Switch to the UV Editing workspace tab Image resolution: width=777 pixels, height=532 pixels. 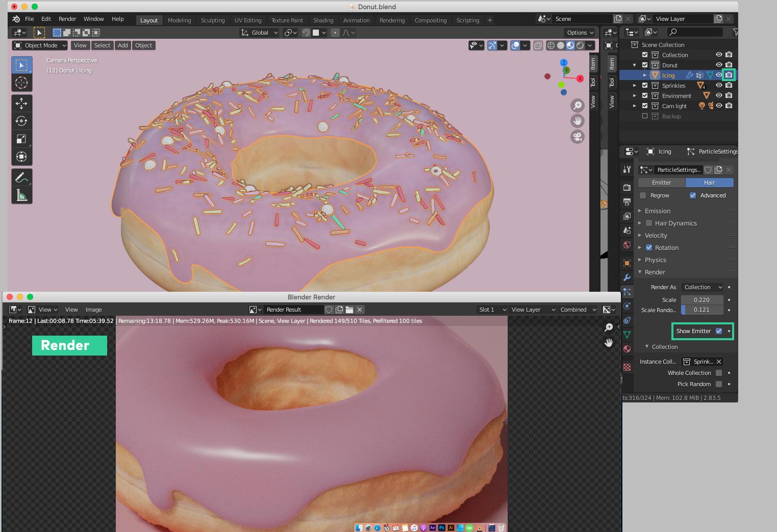[x=248, y=20]
